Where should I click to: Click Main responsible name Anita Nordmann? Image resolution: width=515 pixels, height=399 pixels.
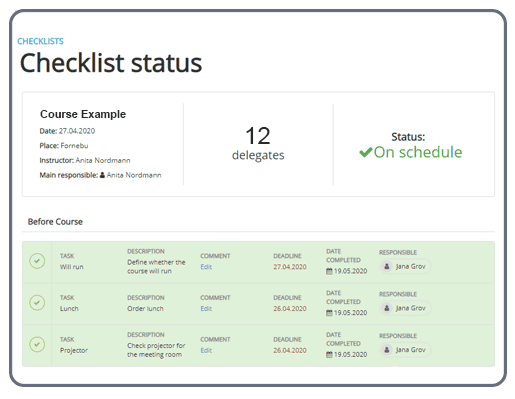[134, 175]
